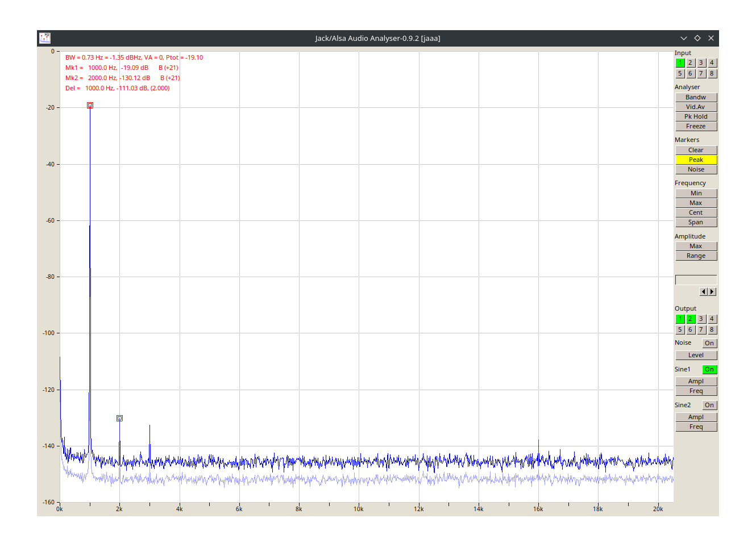Clear the markers
Viewport: 756px width, 560px height.
tap(696, 150)
